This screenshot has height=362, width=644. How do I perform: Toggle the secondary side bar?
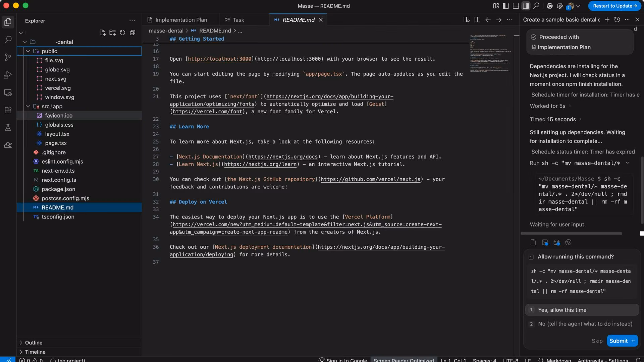pos(526,6)
